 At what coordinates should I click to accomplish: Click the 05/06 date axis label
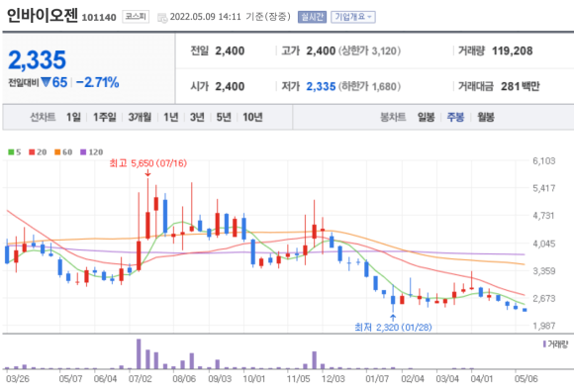526,378
